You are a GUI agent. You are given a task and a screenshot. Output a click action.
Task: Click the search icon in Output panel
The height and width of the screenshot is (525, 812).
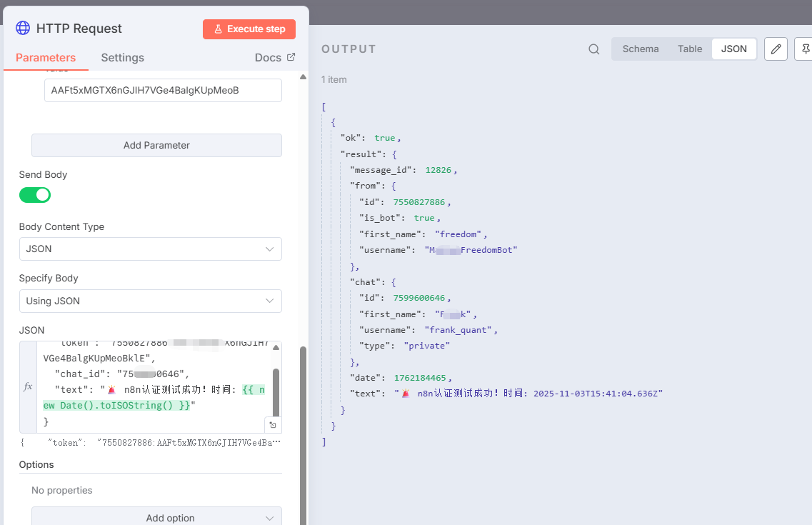(593, 49)
